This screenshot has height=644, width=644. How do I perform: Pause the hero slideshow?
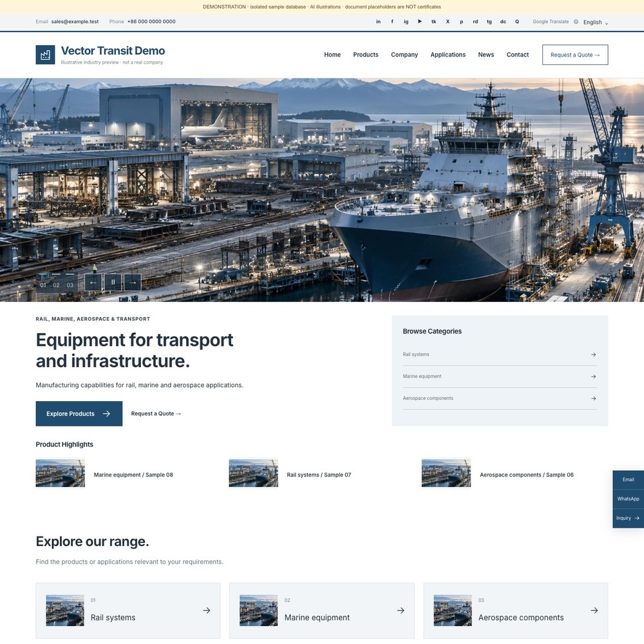pyautogui.click(x=113, y=282)
